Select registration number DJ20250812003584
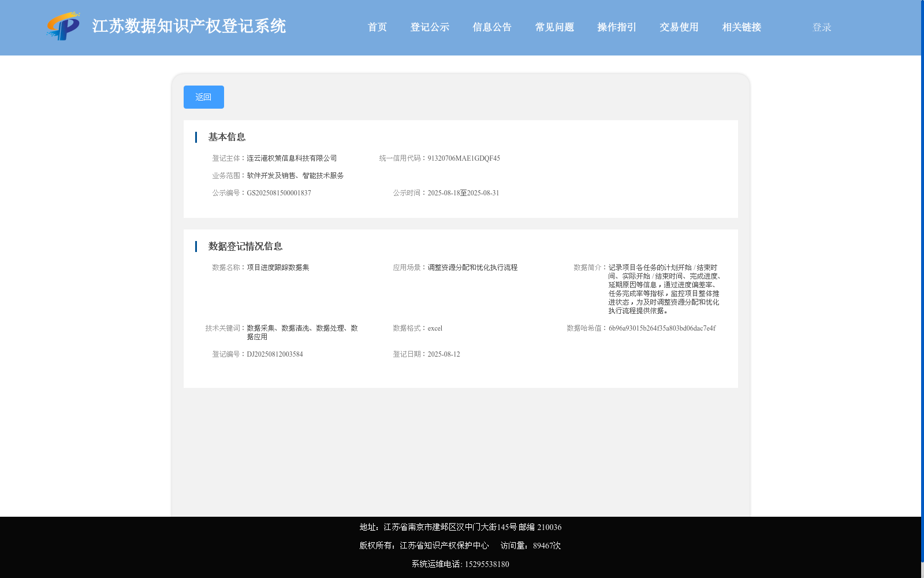This screenshot has height=578, width=924. point(275,354)
